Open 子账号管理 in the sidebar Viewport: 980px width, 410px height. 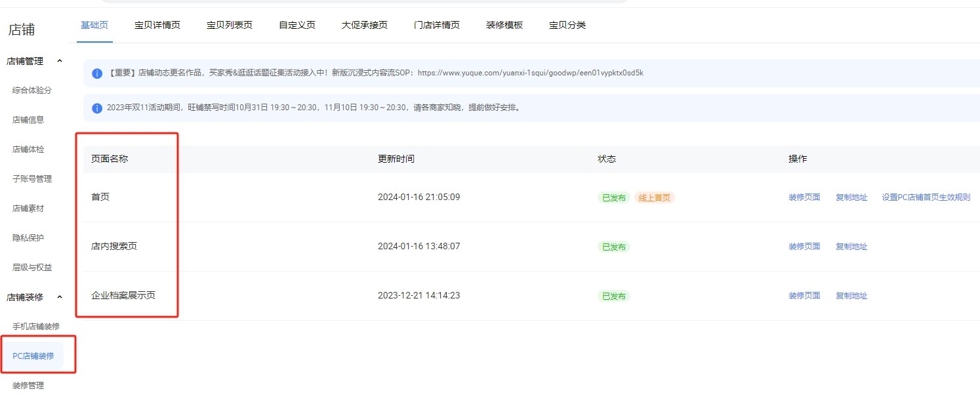(32, 179)
